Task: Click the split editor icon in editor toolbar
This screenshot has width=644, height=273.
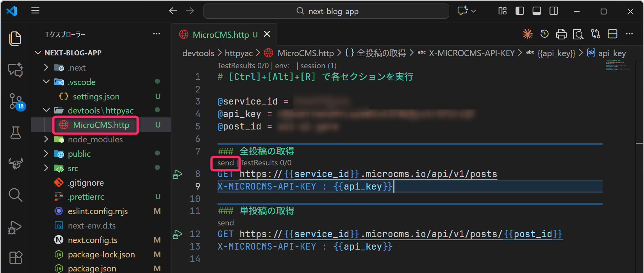Action: [612, 34]
